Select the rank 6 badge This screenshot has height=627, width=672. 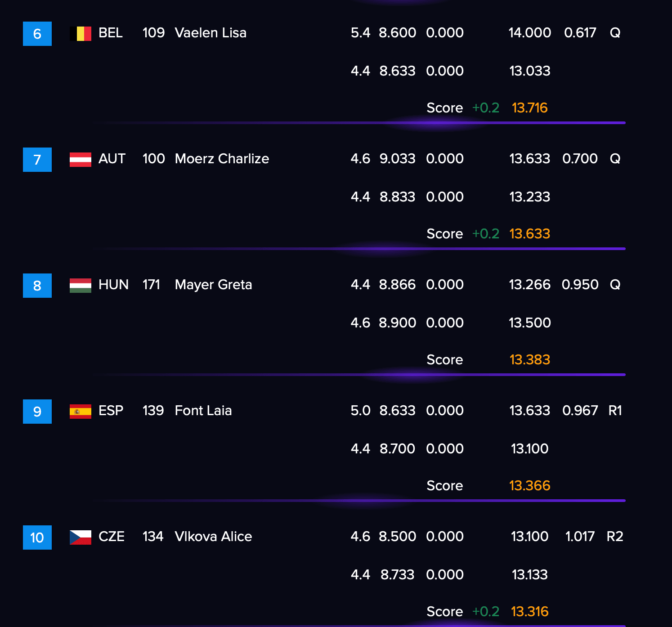click(37, 34)
